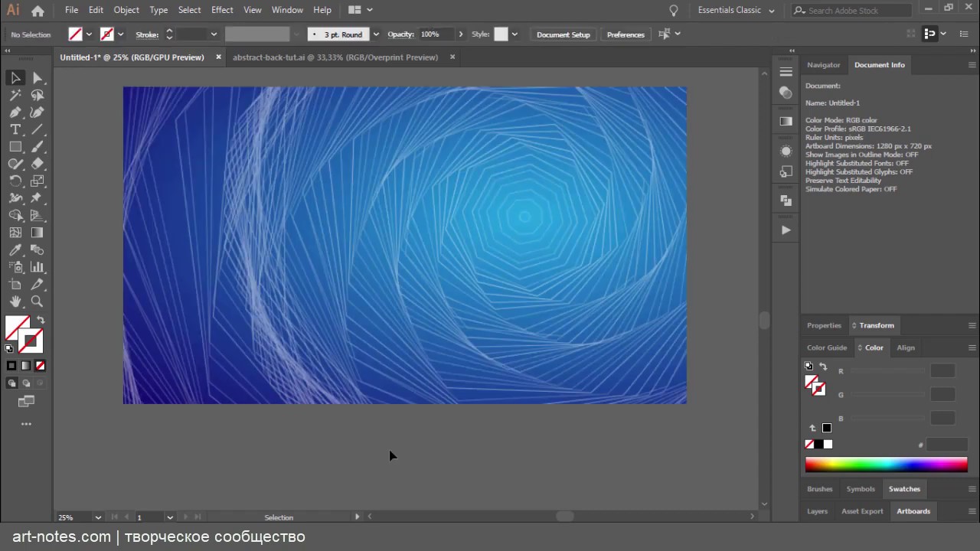This screenshot has width=980, height=551.
Task: Select the Rotate tool
Action: click(x=15, y=181)
